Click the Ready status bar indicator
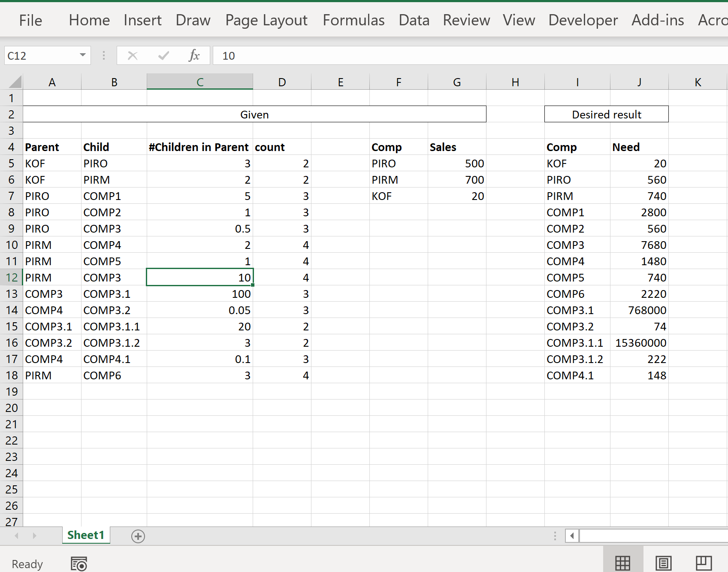728x572 pixels. (27, 564)
